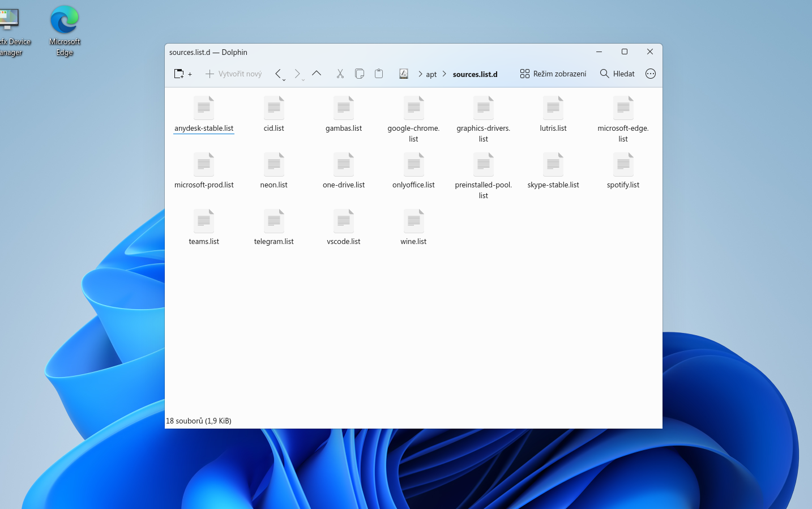Open Režim zobrazení view mode menu
Screen dimensions: 812x509
[553, 74]
